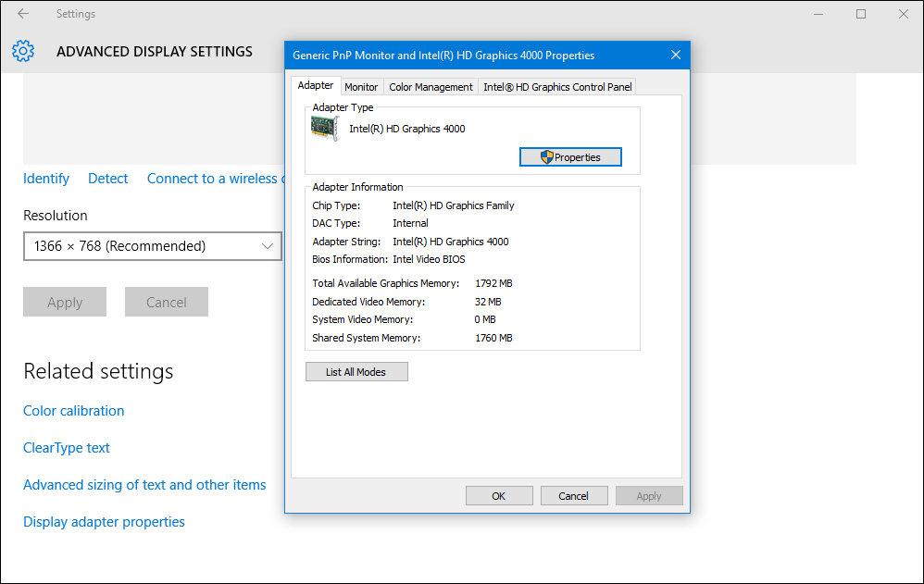924x584 pixels.
Task: Click the back arrow in Settings window
Action: (23, 14)
